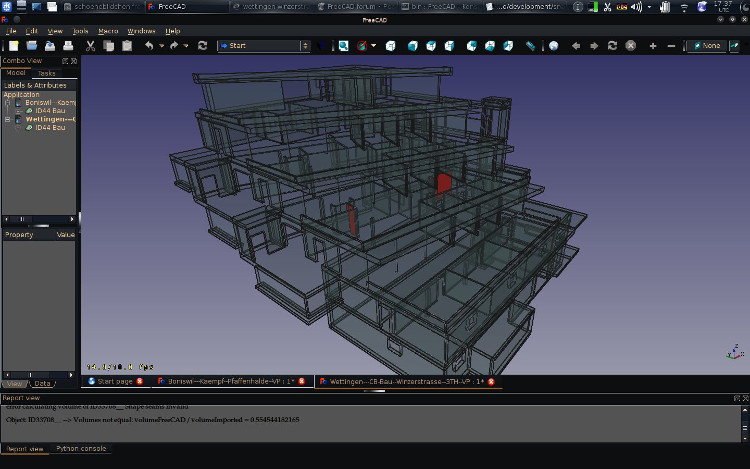Click the zoom in plus icon
Viewport: 750px width, 469px height.
click(x=653, y=46)
